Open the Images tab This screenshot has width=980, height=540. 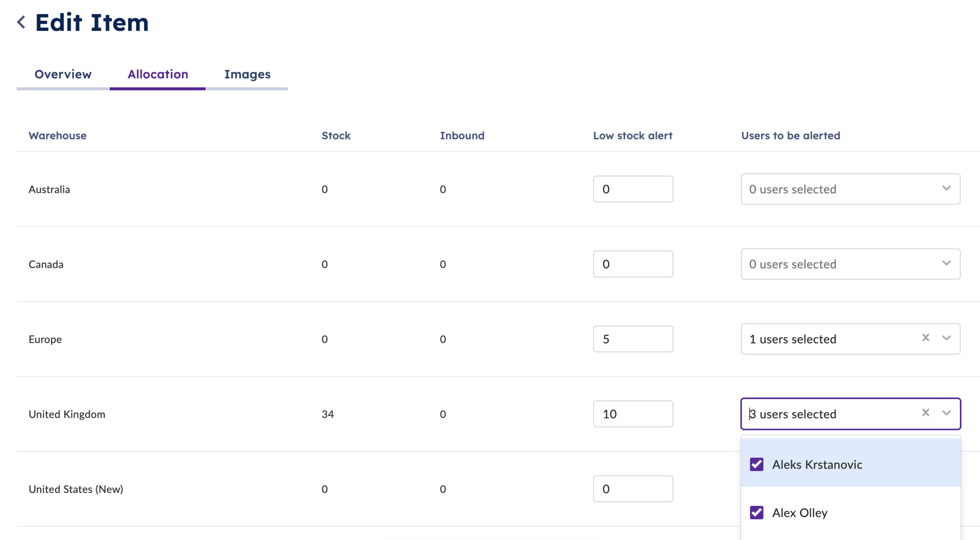247,74
